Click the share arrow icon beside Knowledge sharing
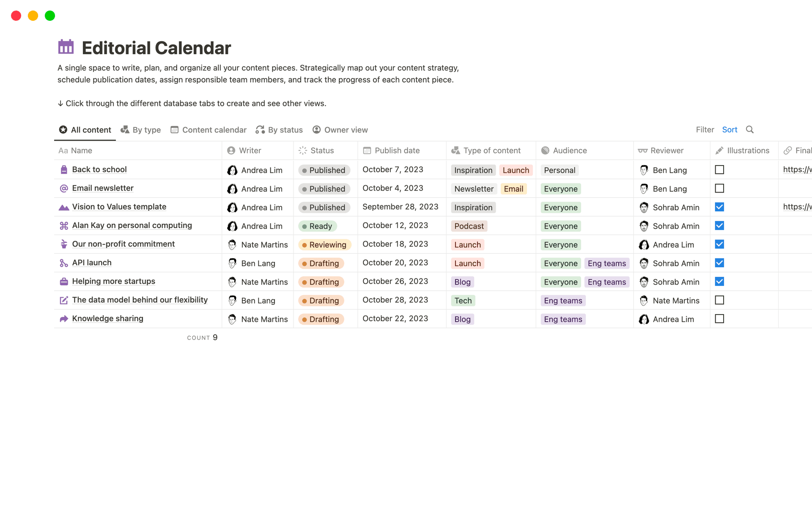 [64, 319]
